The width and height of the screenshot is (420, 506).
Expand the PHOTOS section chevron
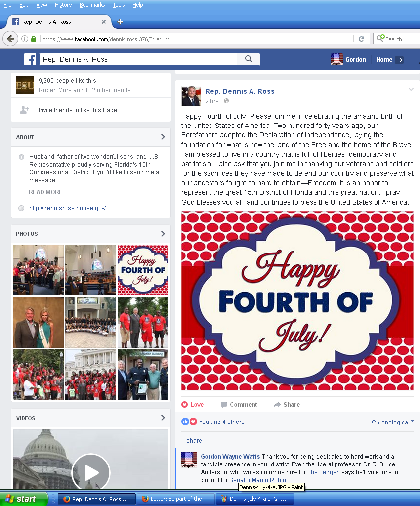[x=163, y=234]
